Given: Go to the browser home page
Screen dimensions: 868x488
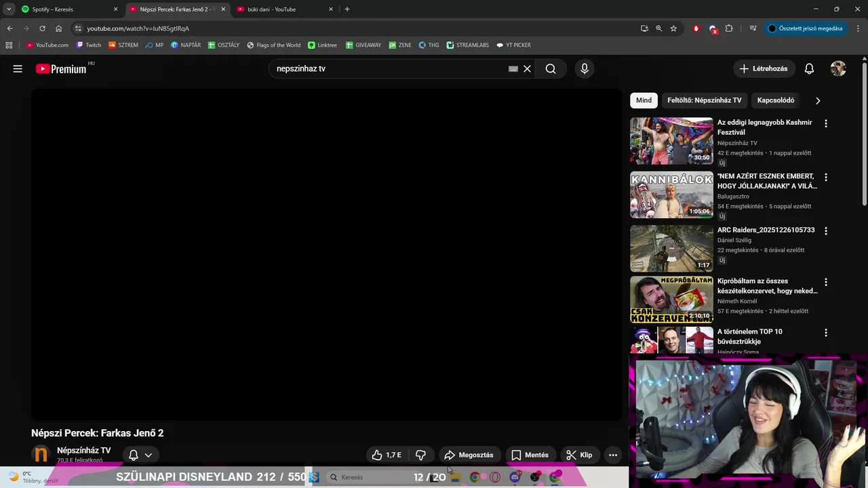Looking at the screenshot, I should tap(58, 28).
